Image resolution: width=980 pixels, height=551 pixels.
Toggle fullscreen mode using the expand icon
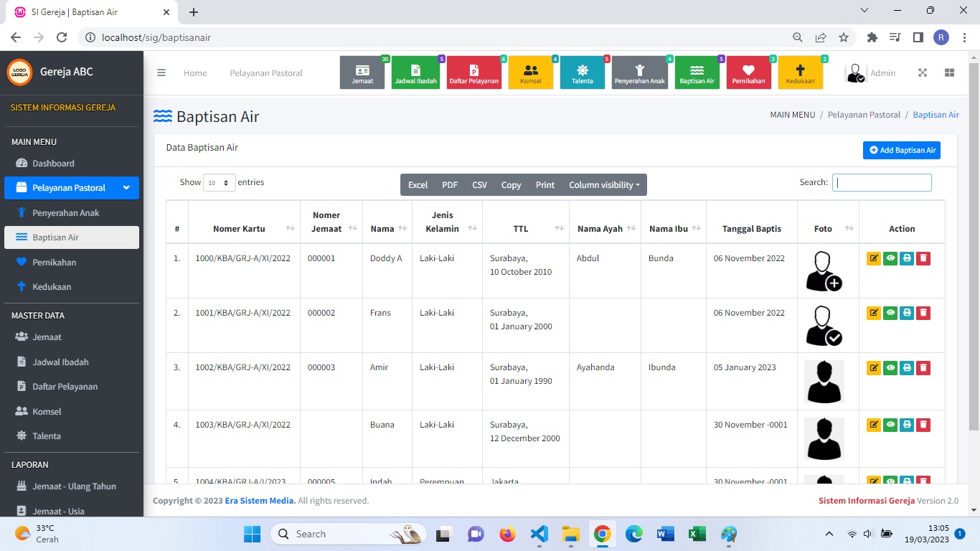(x=923, y=72)
